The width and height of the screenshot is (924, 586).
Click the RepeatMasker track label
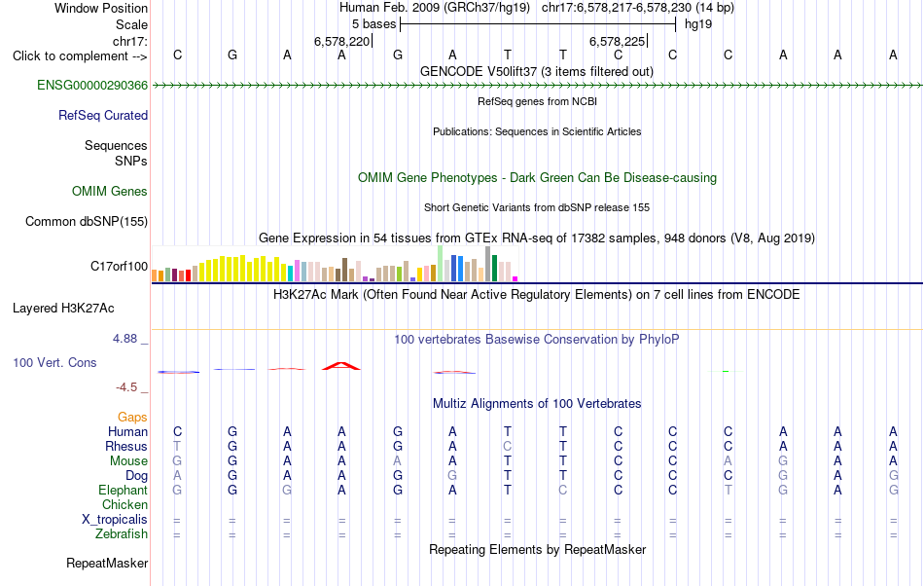[x=107, y=564]
